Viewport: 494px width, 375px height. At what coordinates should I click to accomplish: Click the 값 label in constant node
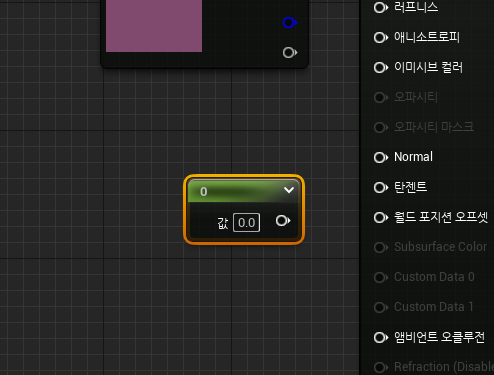coord(223,223)
